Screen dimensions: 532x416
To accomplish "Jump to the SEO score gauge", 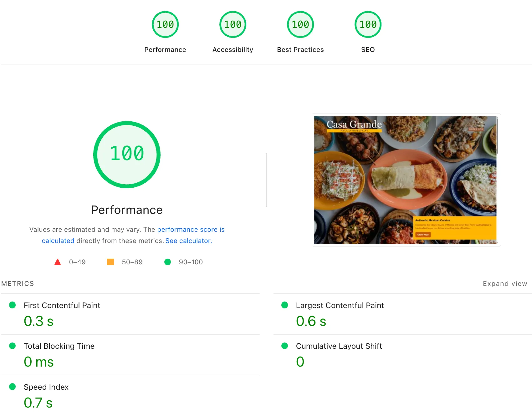I will (368, 24).
